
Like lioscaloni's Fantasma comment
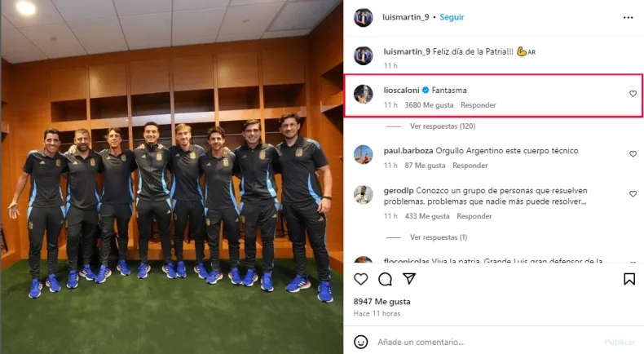[x=633, y=94]
